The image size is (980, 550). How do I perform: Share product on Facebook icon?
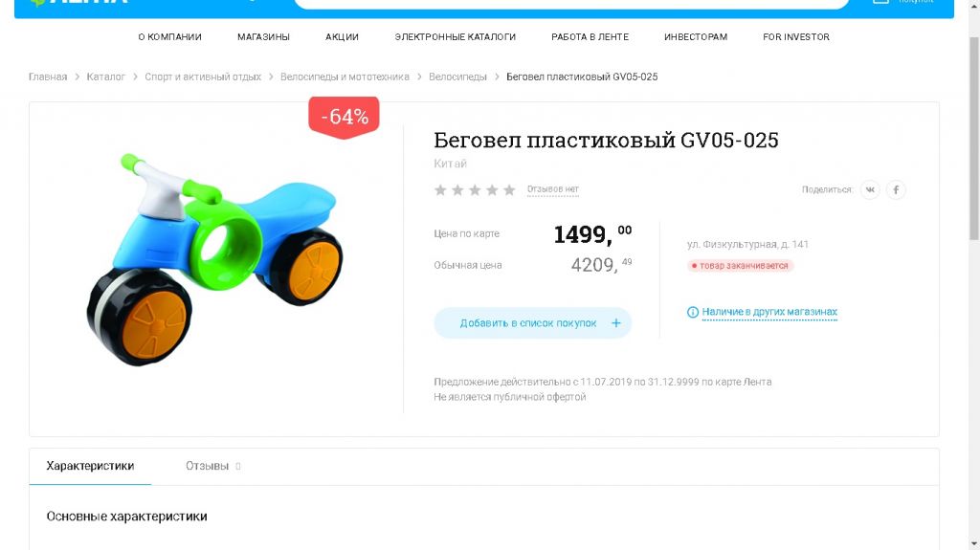pyautogui.click(x=896, y=189)
